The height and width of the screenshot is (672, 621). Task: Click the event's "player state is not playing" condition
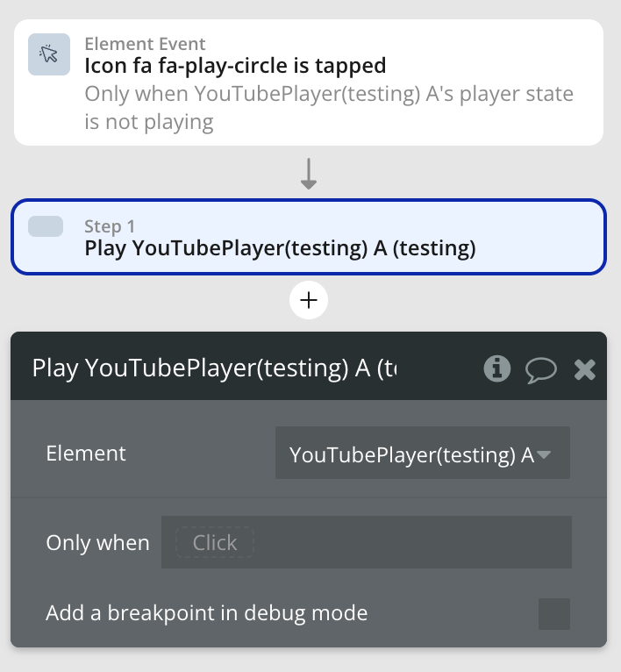pyautogui.click(x=329, y=107)
